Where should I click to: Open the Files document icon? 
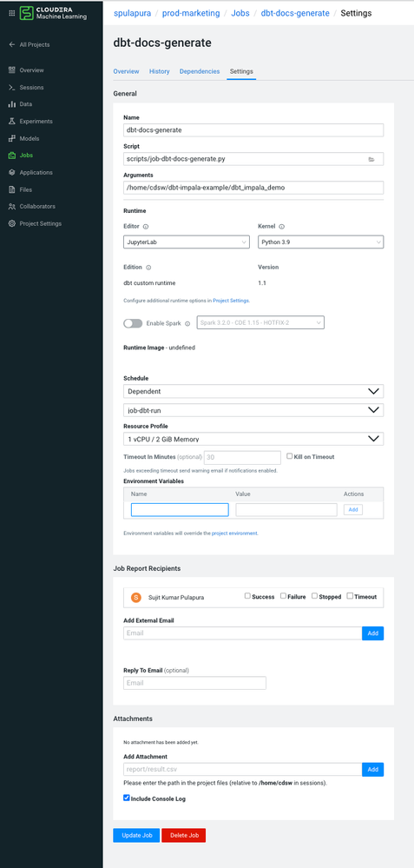[x=11, y=189]
